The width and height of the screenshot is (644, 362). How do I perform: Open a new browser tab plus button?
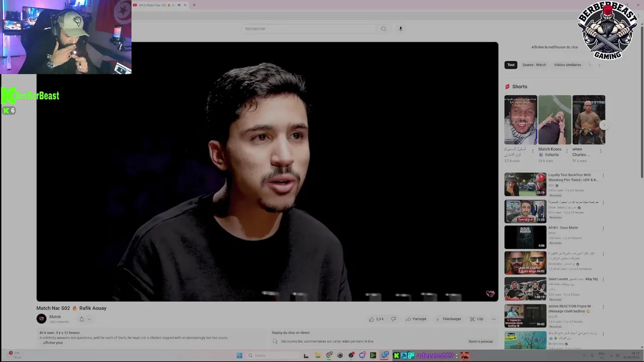coord(194,5)
